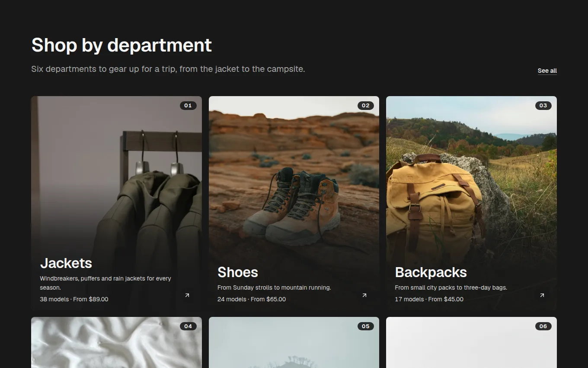588x368 pixels.
Task: Click the "Six departments to gear up" subtitle
Action: click(168, 69)
